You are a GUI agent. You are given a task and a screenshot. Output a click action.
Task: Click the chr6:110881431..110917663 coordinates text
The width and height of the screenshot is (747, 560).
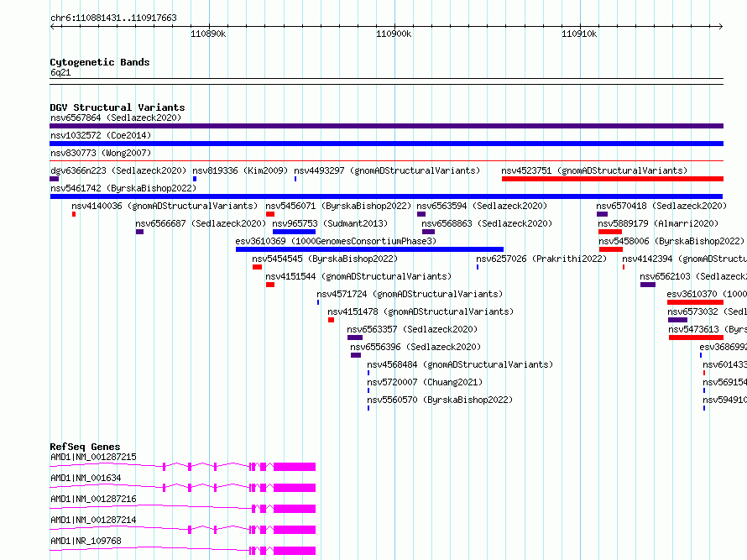pos(113,18)
